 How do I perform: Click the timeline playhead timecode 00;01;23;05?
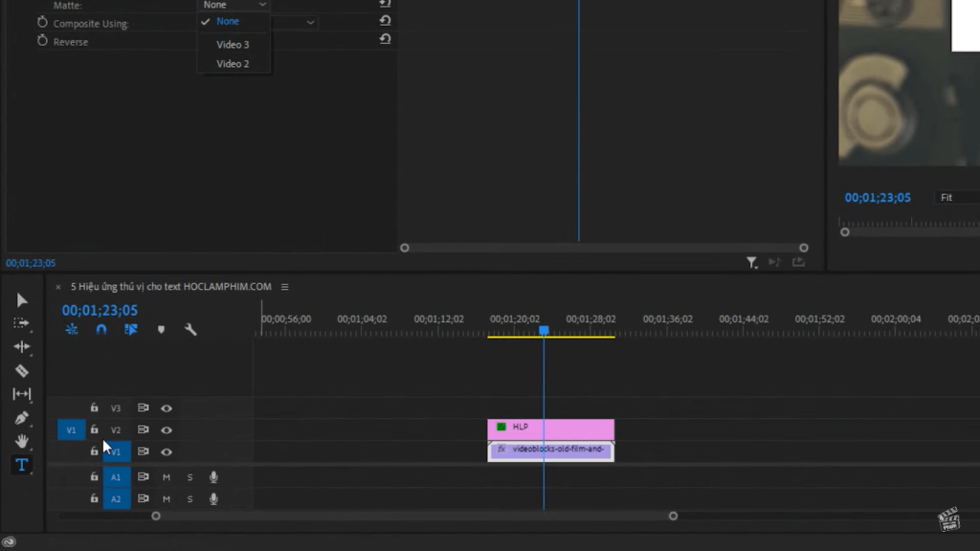100,310
